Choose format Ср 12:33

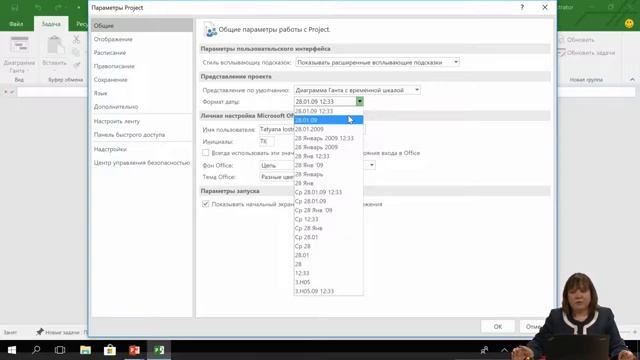328,219
